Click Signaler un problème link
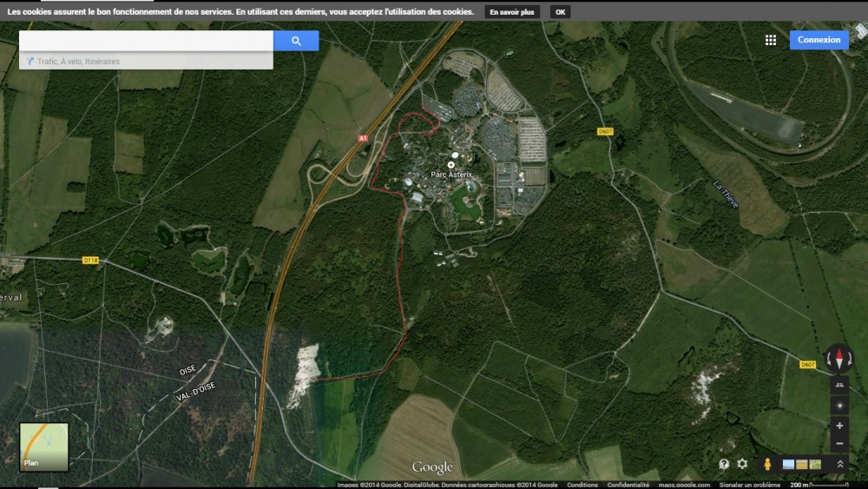The image size is (868, 489). click(750, 485)
